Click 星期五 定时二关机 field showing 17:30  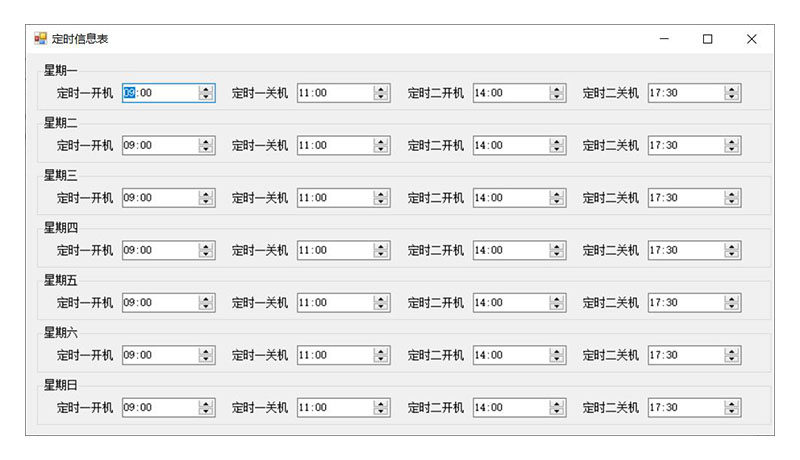point(694,303)
